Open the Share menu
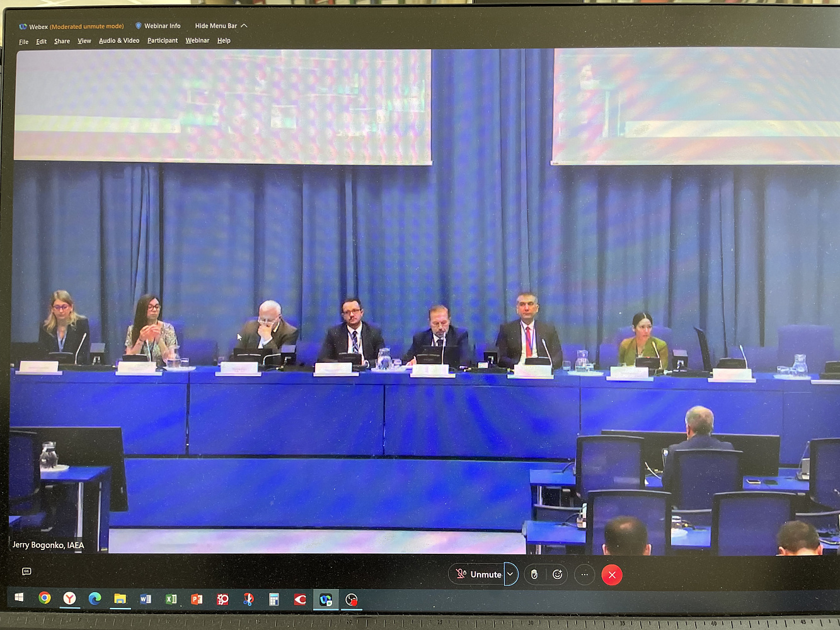Image resolution: width=840 pixels, height=630 pixels. pyautogui.click(x=62, y=42)
